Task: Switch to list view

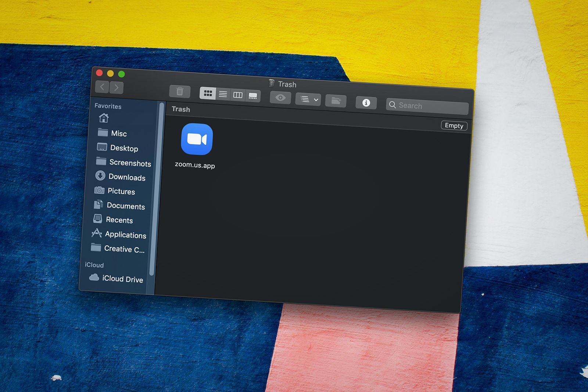Action: tap(223, 94)
